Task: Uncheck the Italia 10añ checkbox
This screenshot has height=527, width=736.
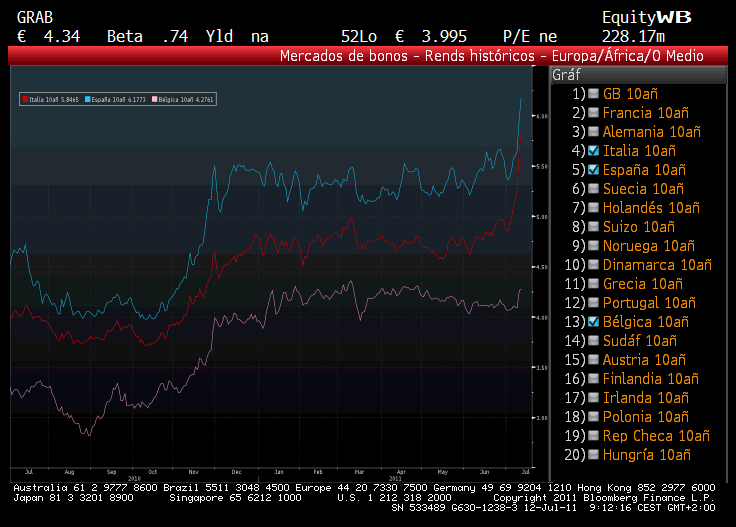Action: (x=593, y=151)
